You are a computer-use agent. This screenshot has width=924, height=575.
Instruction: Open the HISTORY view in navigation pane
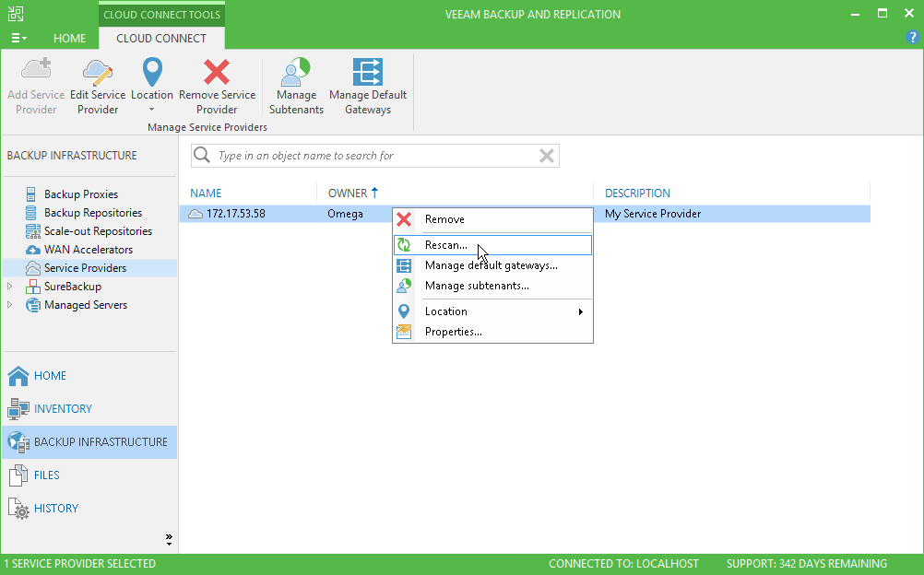(x=89, y=508)
